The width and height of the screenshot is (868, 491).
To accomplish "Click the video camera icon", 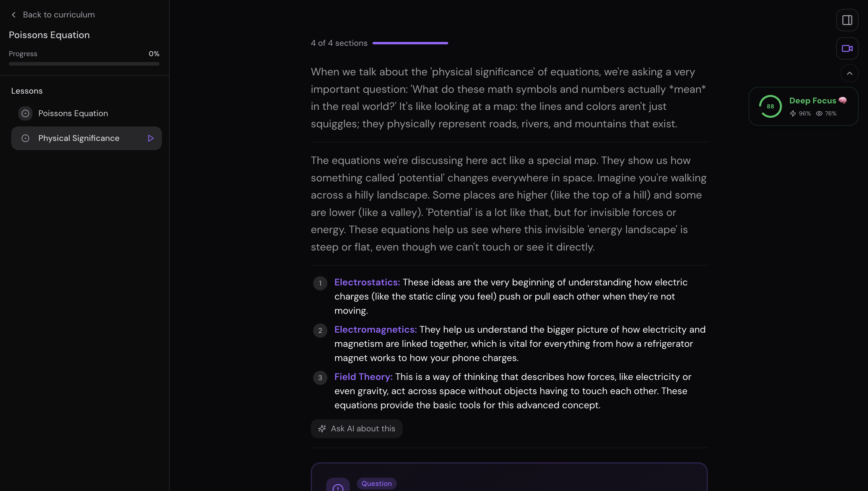I will [847, 48].
